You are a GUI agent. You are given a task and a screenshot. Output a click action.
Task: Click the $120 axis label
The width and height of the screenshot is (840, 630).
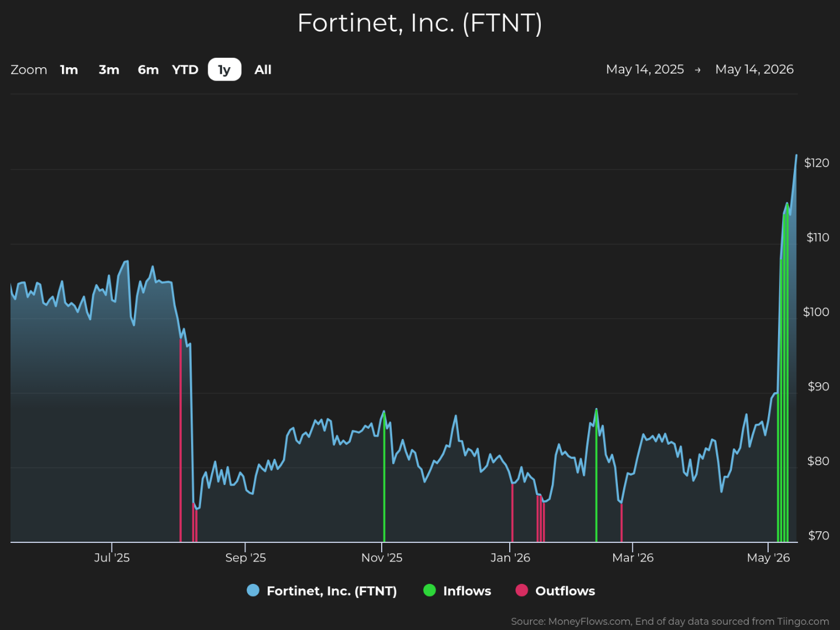tap(817, 163)
